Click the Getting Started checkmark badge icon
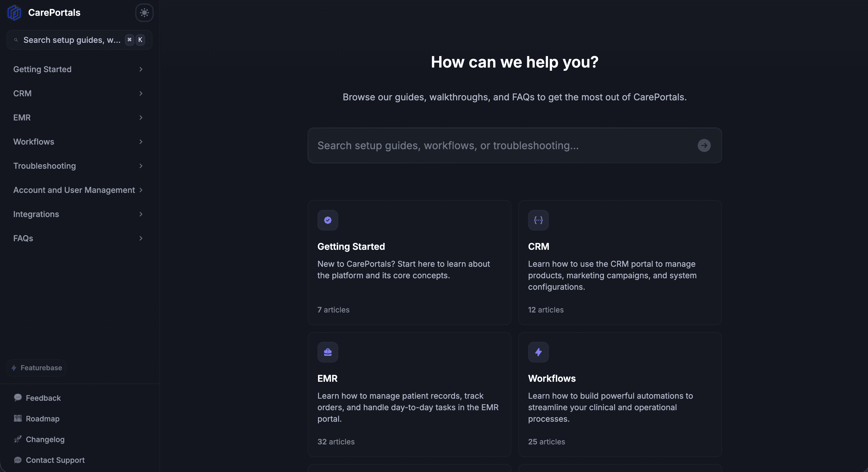Viewport: 868px width, 472px height. pyautogui.click(x=328, y=220)
